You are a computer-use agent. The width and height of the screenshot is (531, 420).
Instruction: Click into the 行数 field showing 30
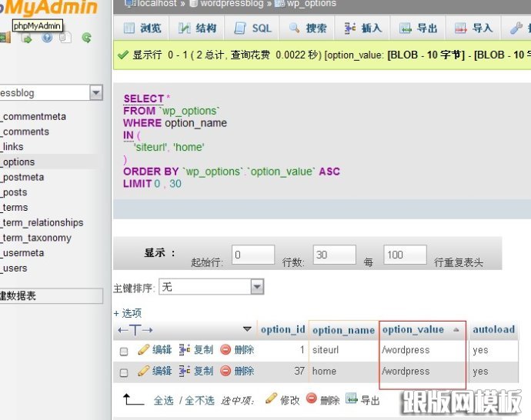pyautogui.click(x=334, y=255)
